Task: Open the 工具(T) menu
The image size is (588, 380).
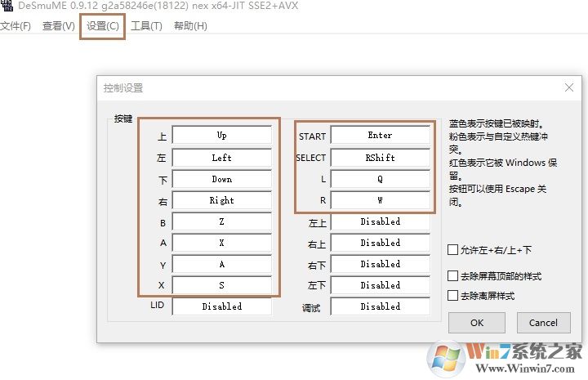Action: [x=146, y=26]
